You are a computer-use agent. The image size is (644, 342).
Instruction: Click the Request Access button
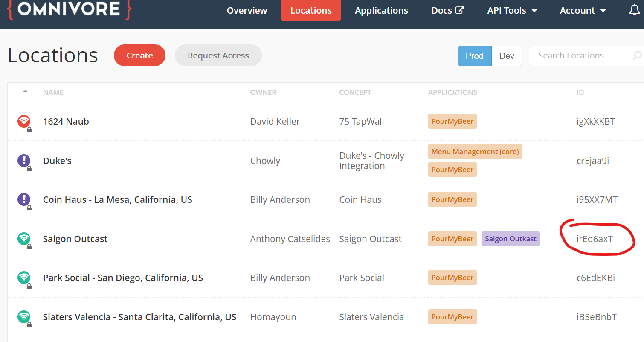[x=218, y=56]
